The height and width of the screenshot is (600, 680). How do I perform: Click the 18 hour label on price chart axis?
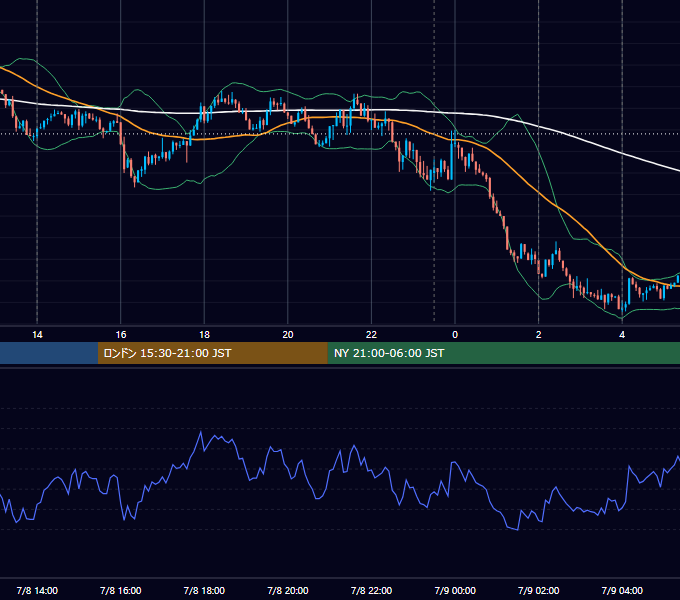(x=204, y=335)
